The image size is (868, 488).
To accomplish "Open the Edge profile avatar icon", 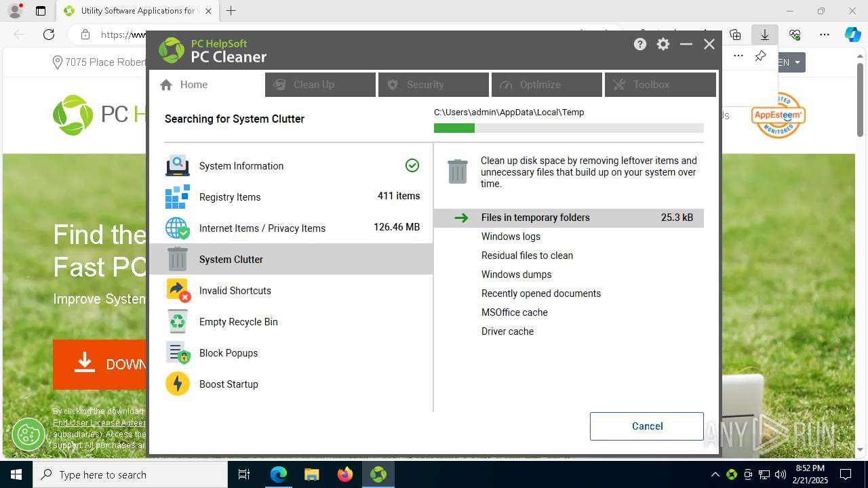I will pyautogui.click(x=14, y=11).
